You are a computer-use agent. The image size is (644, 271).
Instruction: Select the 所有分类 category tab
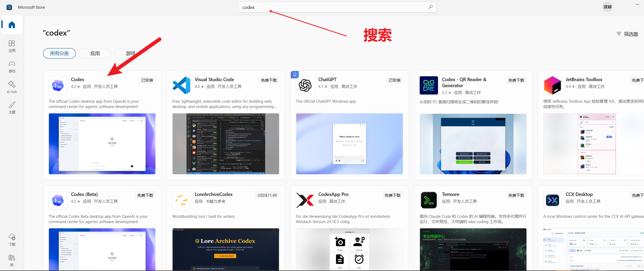59,53
